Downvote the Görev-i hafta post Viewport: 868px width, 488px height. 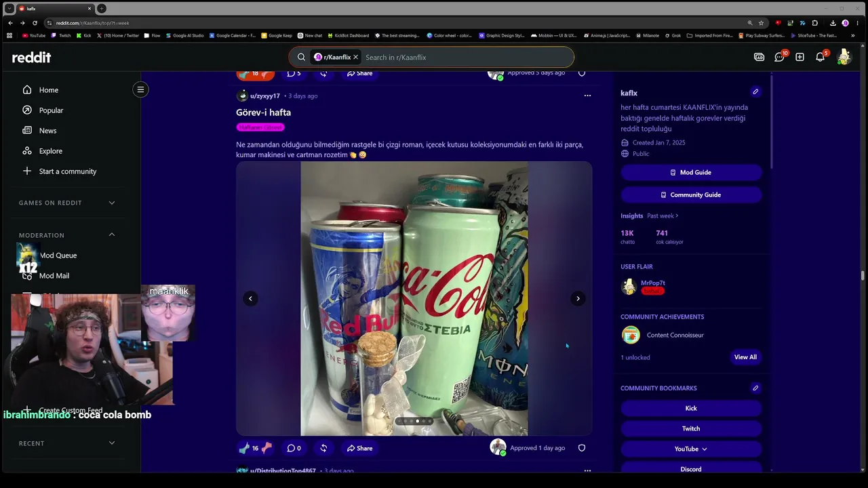click(x=267, y=448)
